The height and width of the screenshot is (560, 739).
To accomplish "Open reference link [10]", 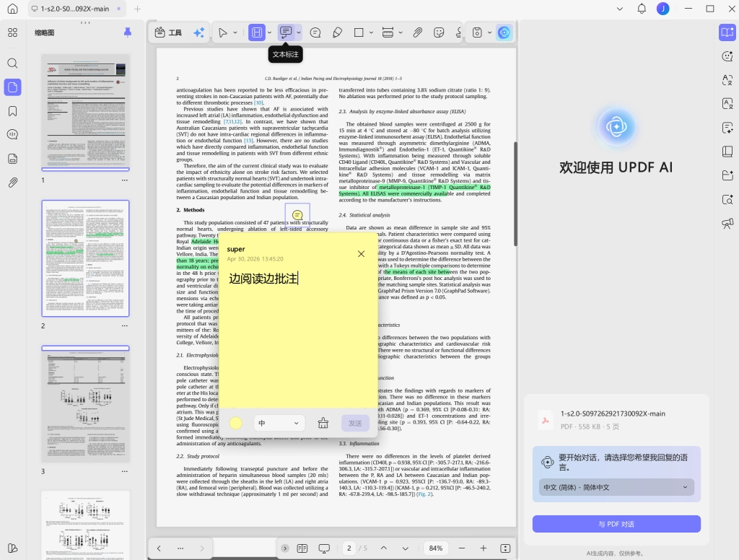I will point(259,102).
